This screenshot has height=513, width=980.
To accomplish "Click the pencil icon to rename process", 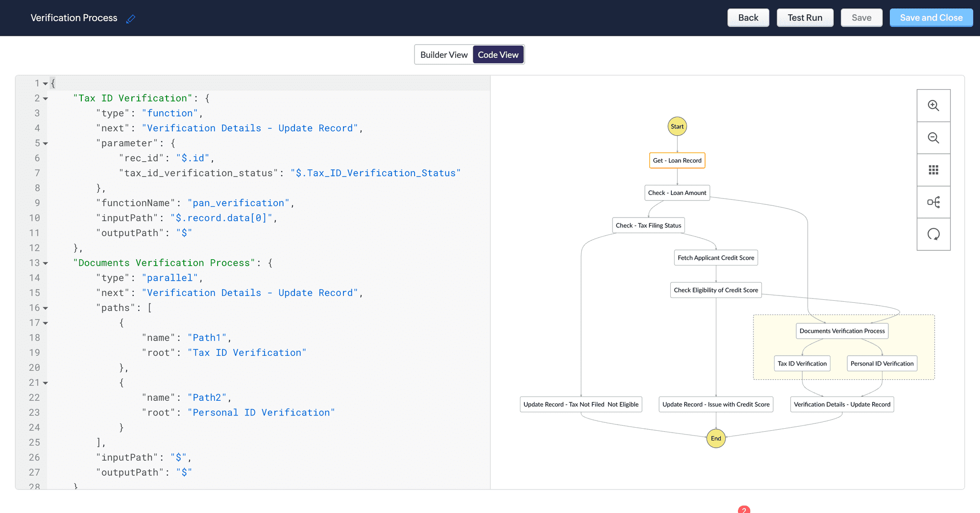I will (x=130, y=19).
